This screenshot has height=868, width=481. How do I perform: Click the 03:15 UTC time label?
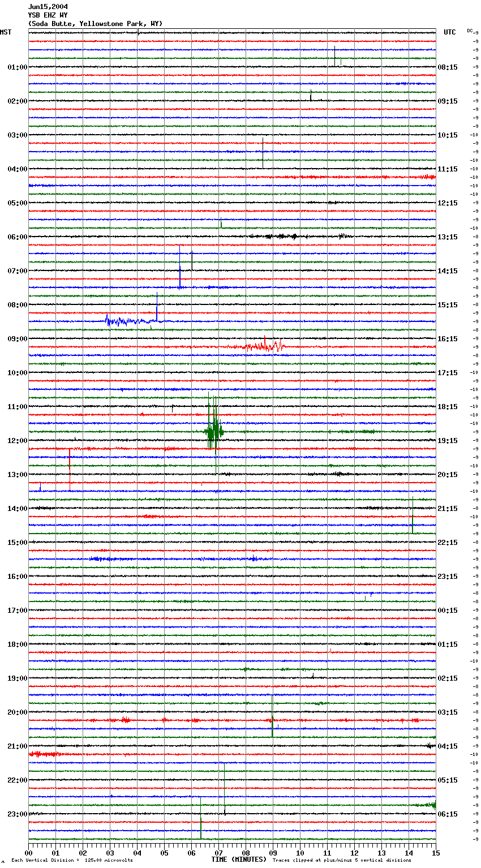[x=448, y=712]
